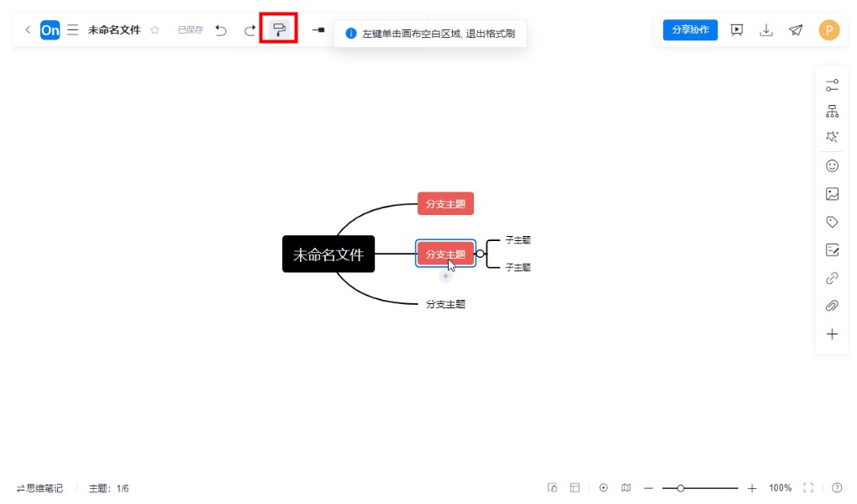
Task: Click the zoom slider handle
Action: click(681, 488)
